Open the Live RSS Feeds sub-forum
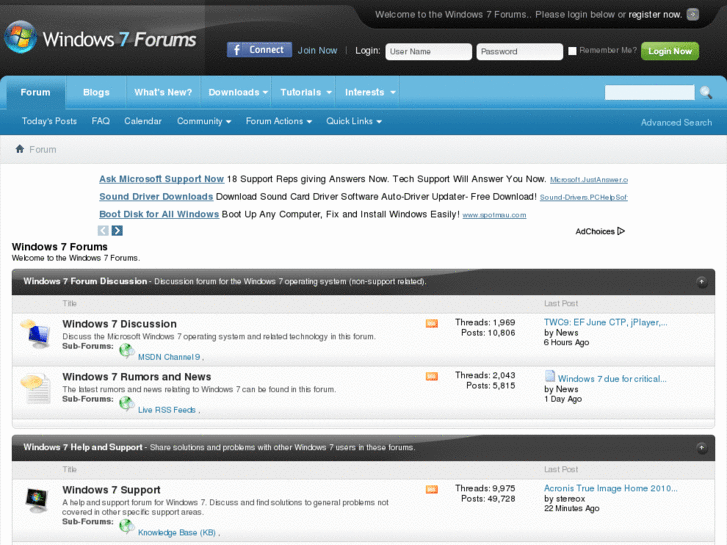The image size is (727, 545). pos(166,410)
